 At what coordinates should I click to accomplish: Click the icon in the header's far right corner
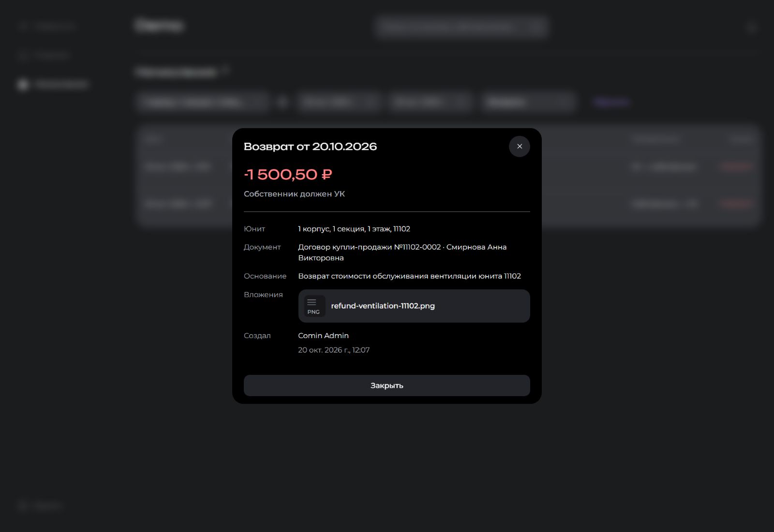point(751,27)
